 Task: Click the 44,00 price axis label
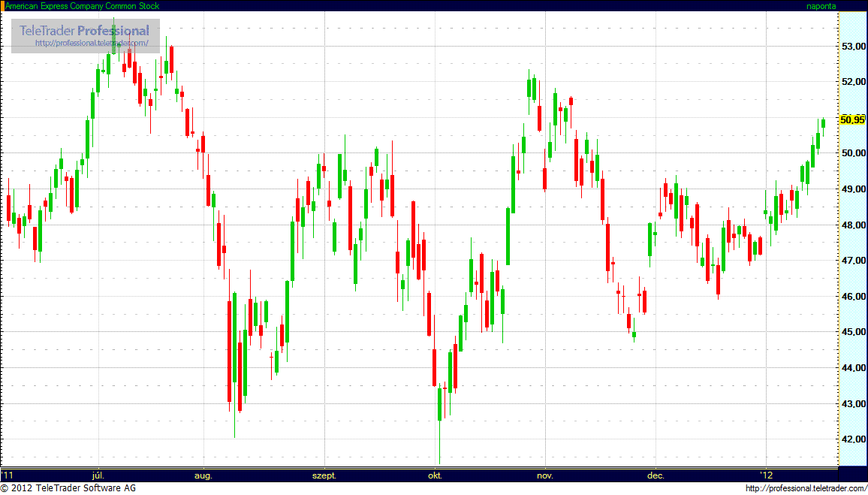pyautogui.click(x=853, y=368)
